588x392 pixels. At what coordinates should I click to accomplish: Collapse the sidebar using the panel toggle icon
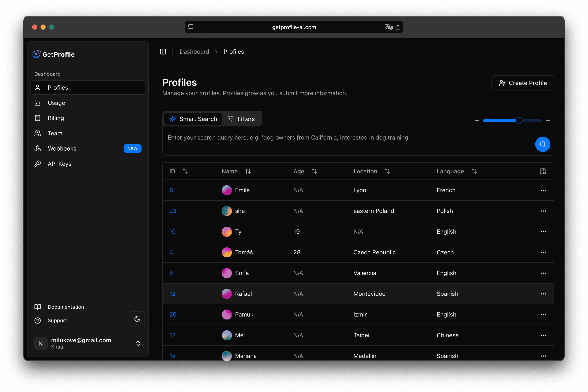pyautogui.click(x=163, y=52)
